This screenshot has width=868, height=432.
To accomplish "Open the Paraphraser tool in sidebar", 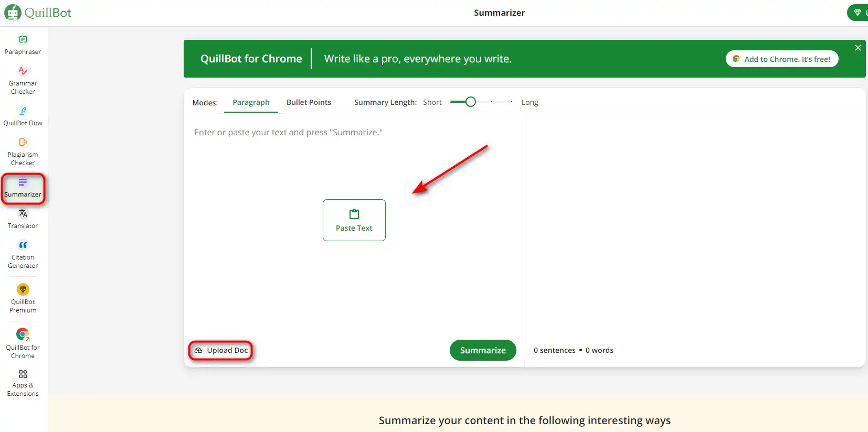I will point(23,45).
